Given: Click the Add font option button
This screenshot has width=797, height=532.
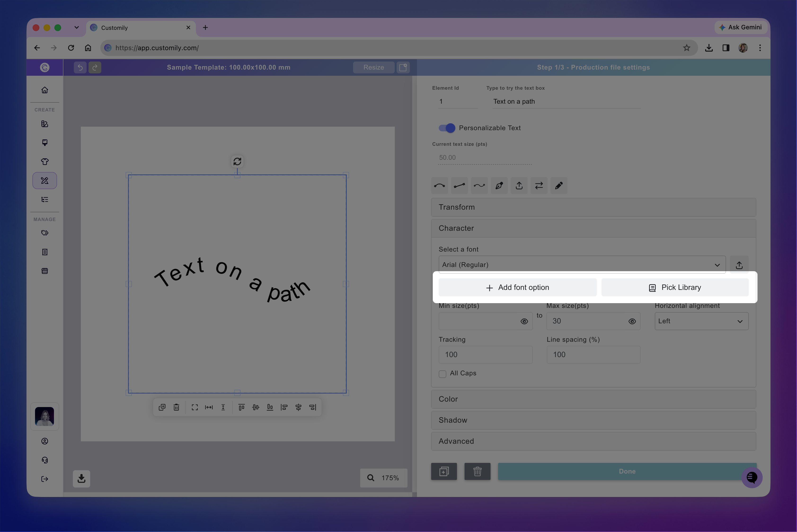Looking at the screenshot, I should coord(518,287).
